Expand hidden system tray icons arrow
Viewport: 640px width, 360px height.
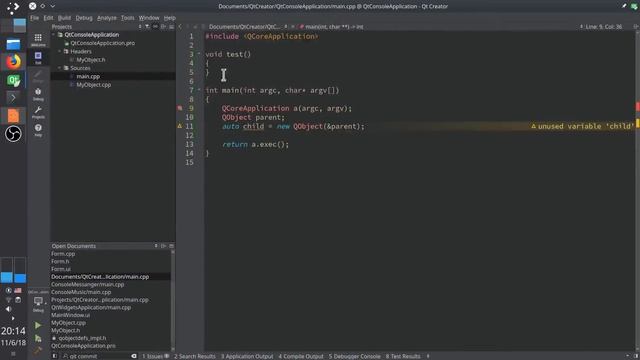pos(13,318)
